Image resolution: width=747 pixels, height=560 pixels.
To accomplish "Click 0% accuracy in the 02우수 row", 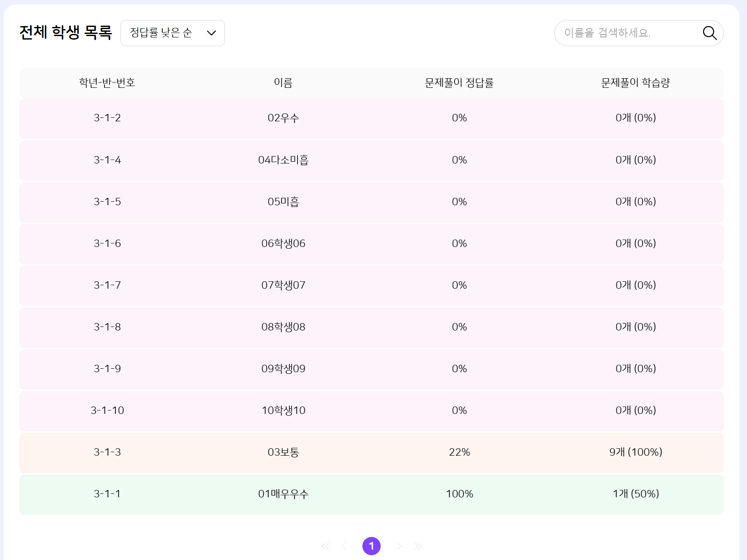I will pyautogui.click(x=459, y=118).
